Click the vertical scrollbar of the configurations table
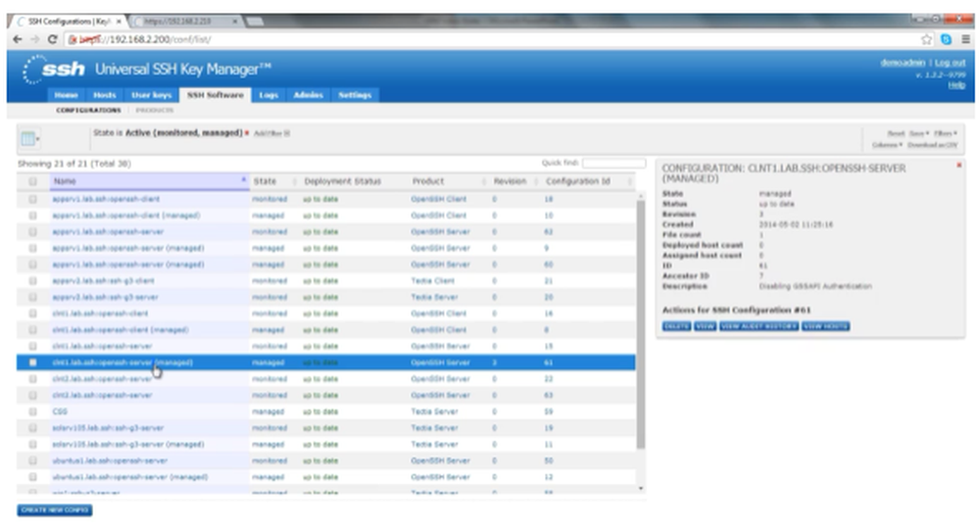This screenshot has height=527, width=980. [641, 324]
